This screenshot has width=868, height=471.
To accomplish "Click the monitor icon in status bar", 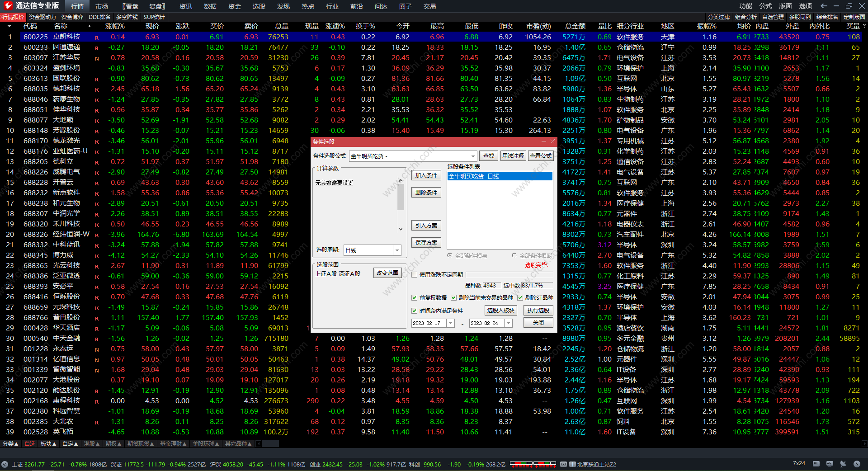I will [830, 464].
